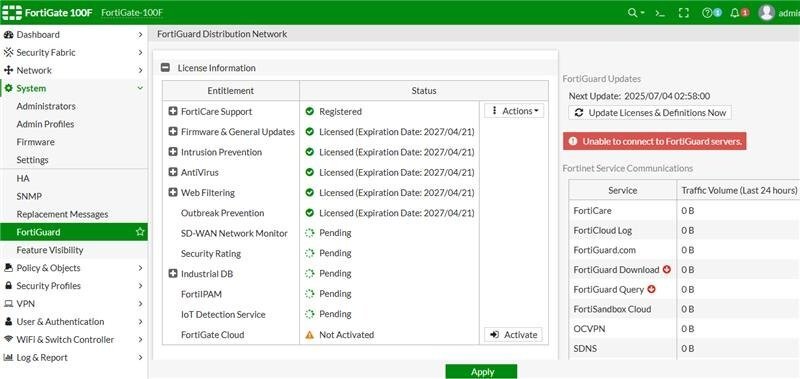
Task: Click the FortiGuard Query red down-arrow icon
Action: coord(651,289)
